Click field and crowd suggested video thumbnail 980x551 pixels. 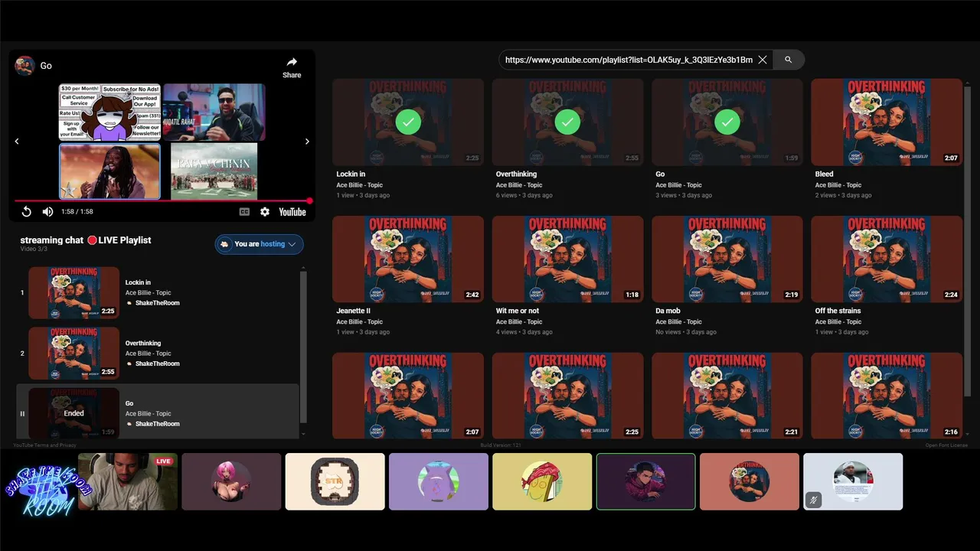214,171
